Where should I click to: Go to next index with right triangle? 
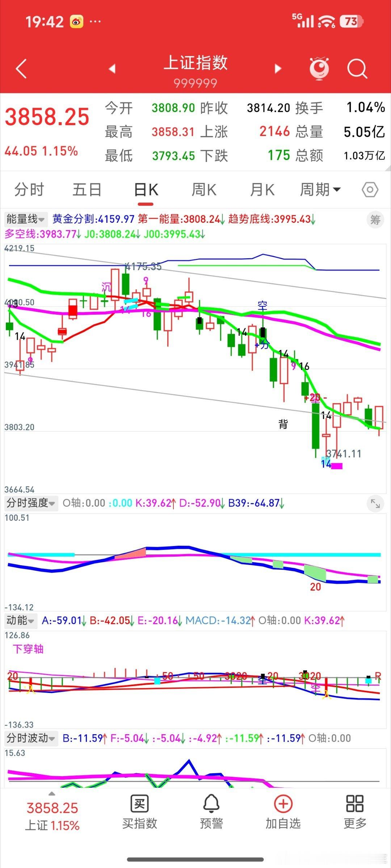coord(278,68)
